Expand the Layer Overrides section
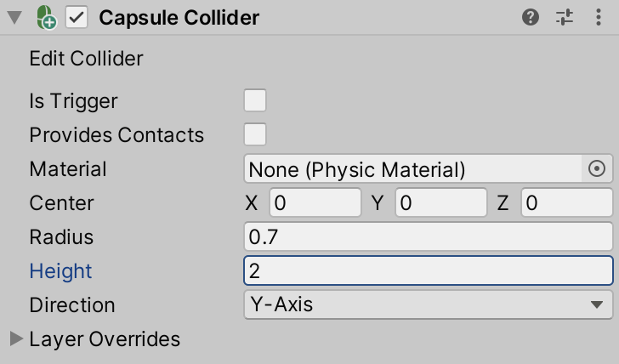The image size is (619, 364). pyautogui.click(x=16, y=339)
